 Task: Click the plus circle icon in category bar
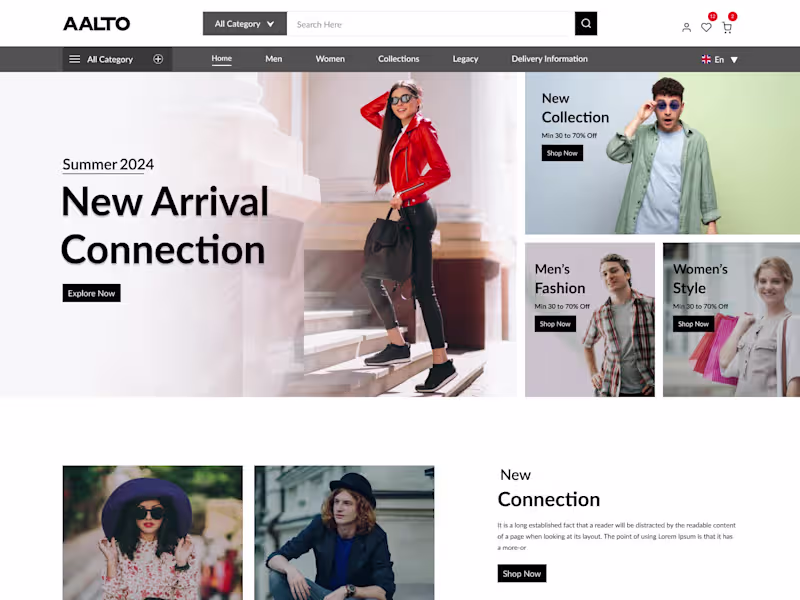tap(158, 59)
